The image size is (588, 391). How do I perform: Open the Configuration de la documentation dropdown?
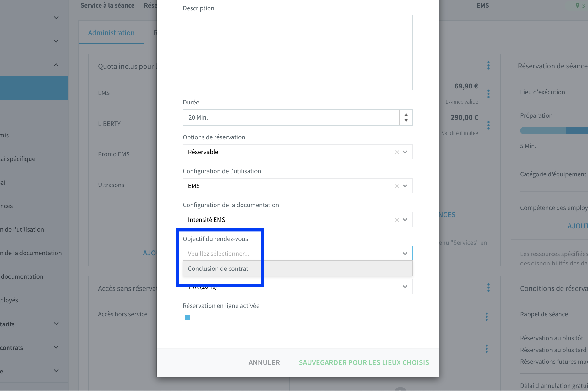pos(405,220)
